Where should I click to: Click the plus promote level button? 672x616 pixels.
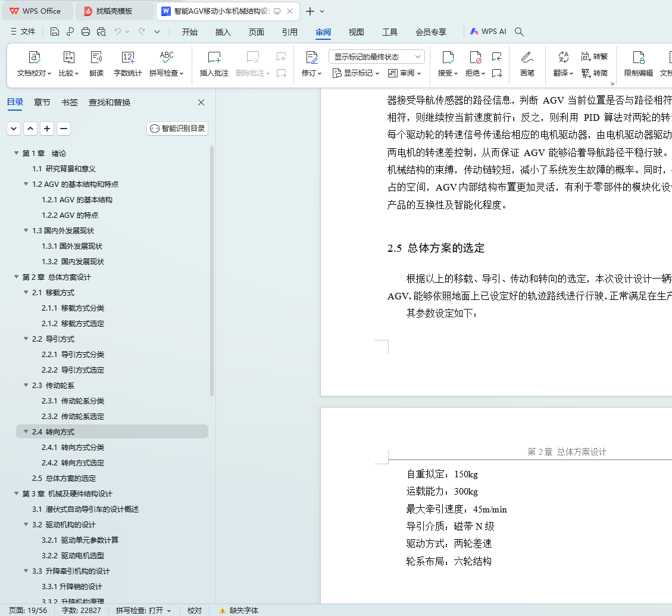coord(47,129)
